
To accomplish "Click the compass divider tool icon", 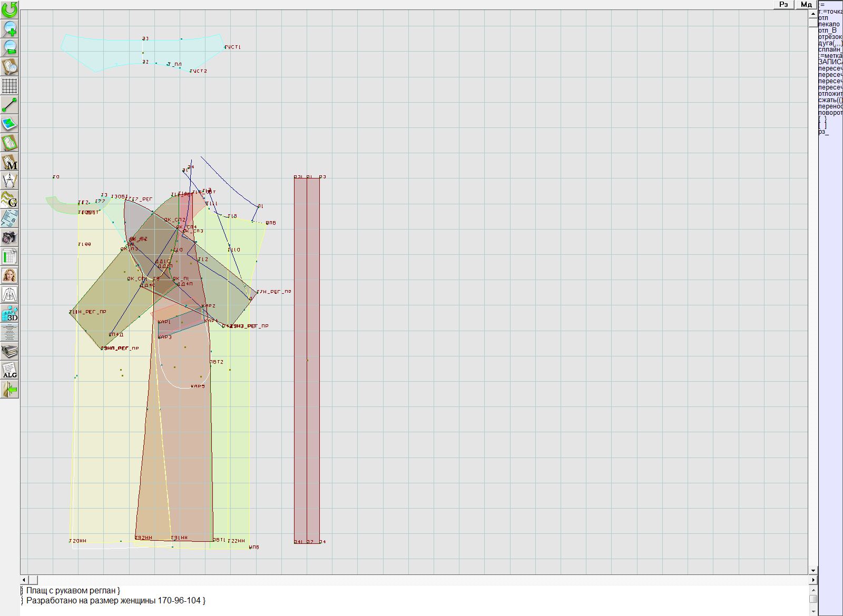I will (9, 181).
